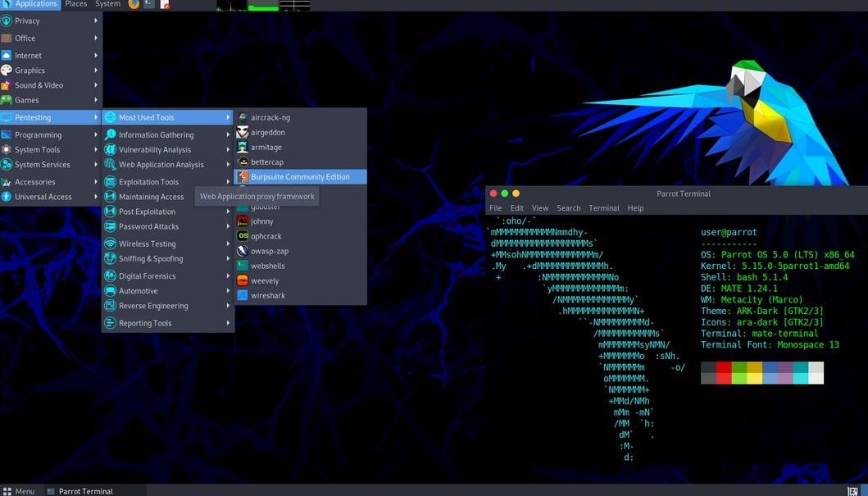Image resolution: width=868 pixels, height=496 pixels.
Task: Expand the Sound & Video submenu
Action: (x=52, y=85)
